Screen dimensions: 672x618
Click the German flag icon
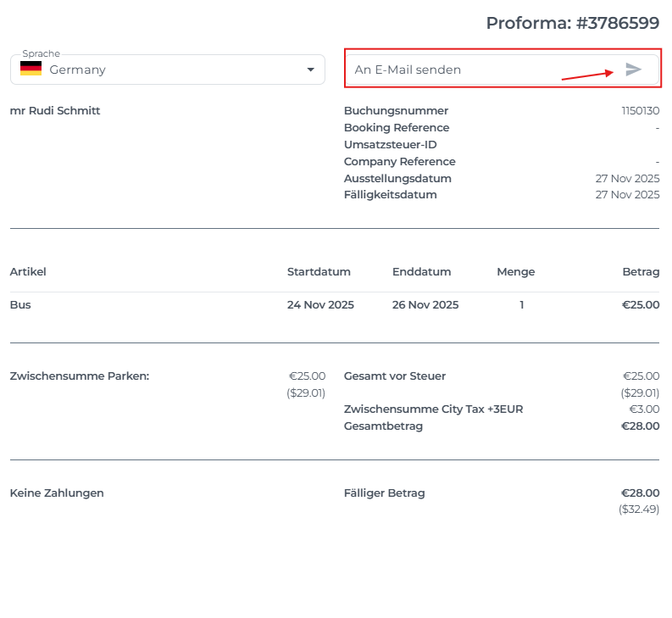tap(31, 70)
